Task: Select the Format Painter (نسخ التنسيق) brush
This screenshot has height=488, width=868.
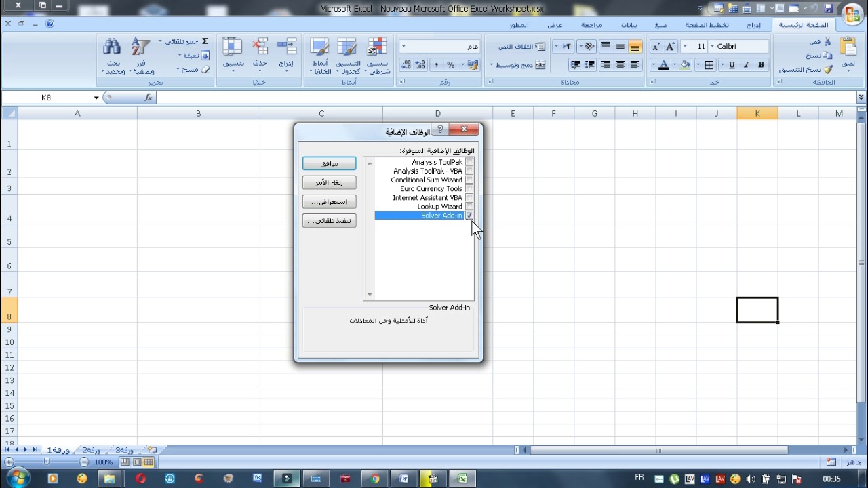Action: [x=827, y=69]
